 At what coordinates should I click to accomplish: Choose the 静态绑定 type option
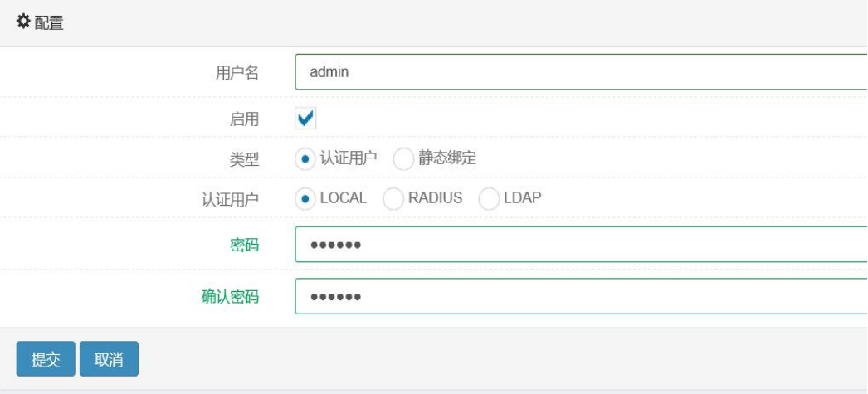(x=403, y=159)
